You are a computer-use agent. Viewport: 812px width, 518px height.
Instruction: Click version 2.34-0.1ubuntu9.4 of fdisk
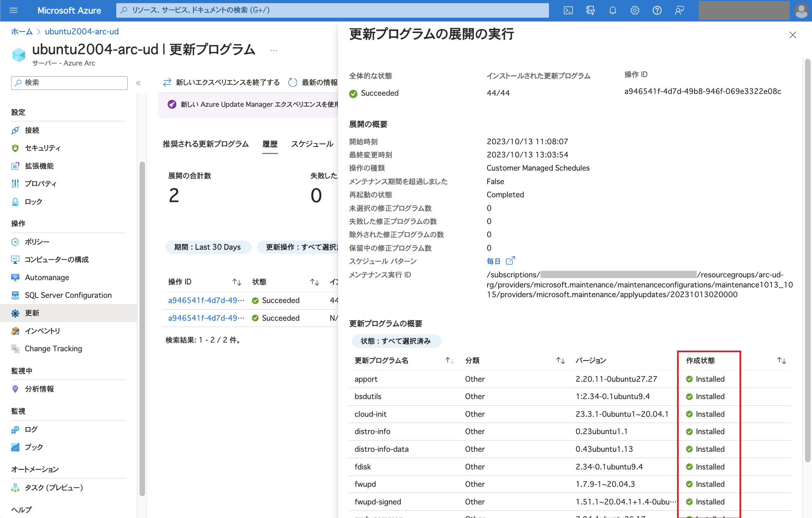609,467
